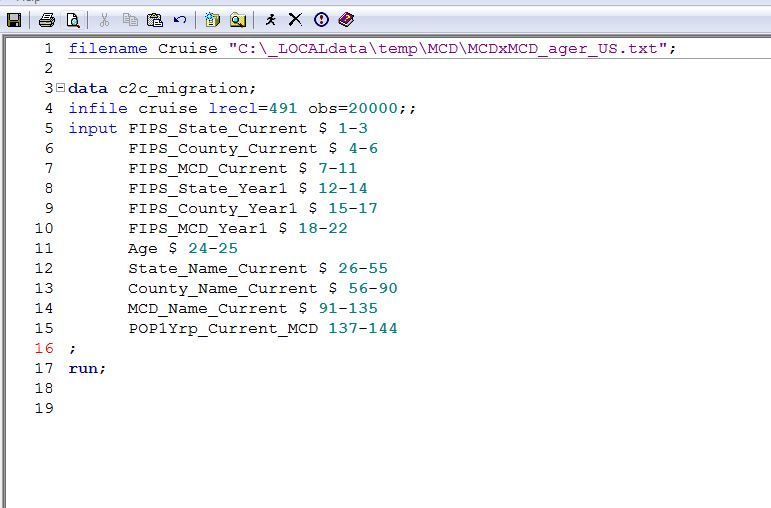
Task: Click the Cruise fileref on line 1
Action: [x=187, y=49]
